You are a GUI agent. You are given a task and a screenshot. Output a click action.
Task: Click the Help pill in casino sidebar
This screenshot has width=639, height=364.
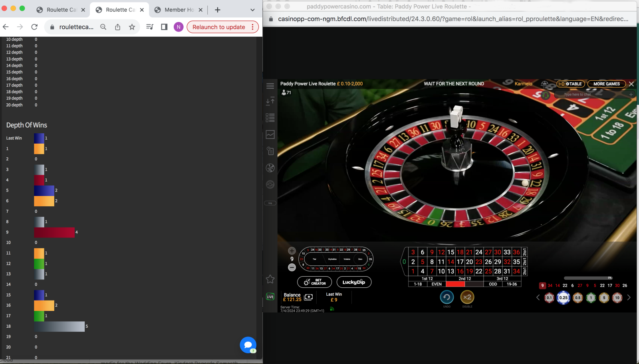[x=270, y=203]
